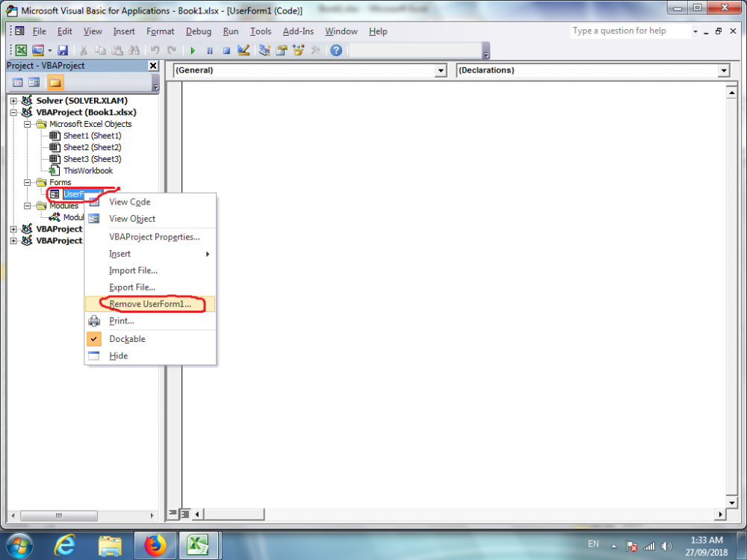This screenshot has height=560, width=747.
Task: Click the Copy toolbar icon
Action: pyautogui.click(x=100, y=50)
